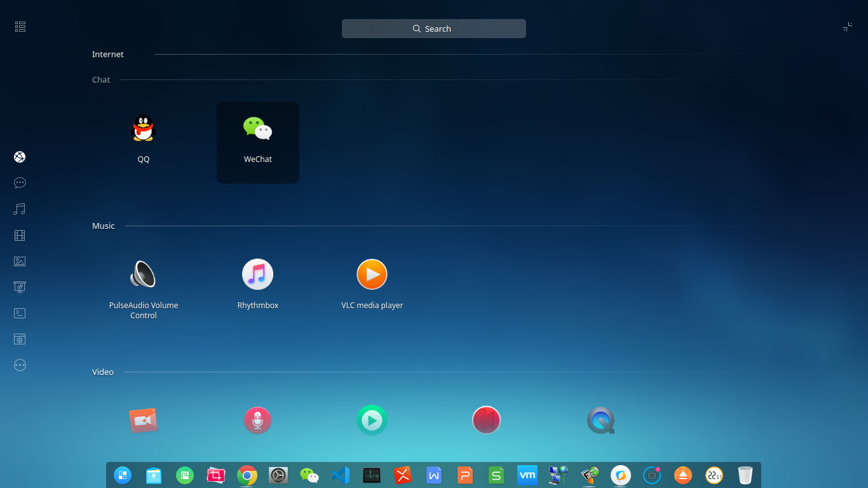Open system settings gear in the dock
The height and width of the screenshot is (488, 868).
(278, 475)
